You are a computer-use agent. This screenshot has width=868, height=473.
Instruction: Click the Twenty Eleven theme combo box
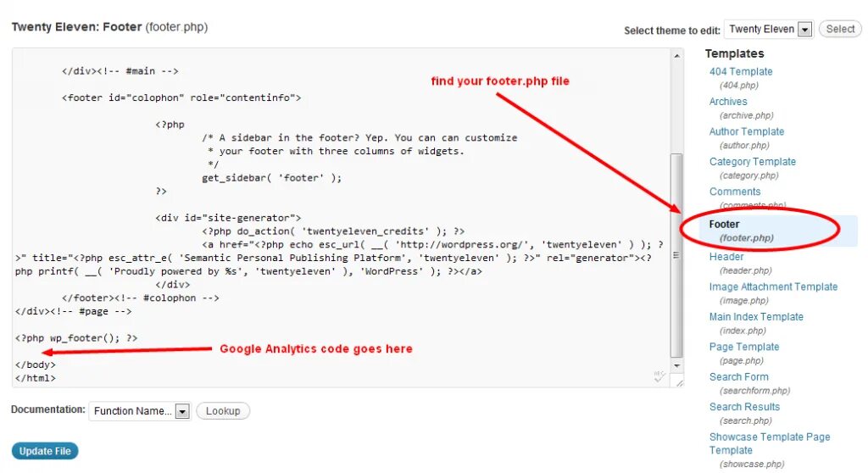(769, 30)
